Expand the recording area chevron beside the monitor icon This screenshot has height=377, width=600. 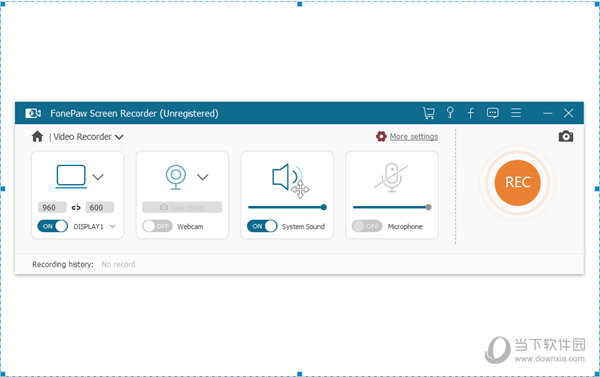[x=98, y=177]
